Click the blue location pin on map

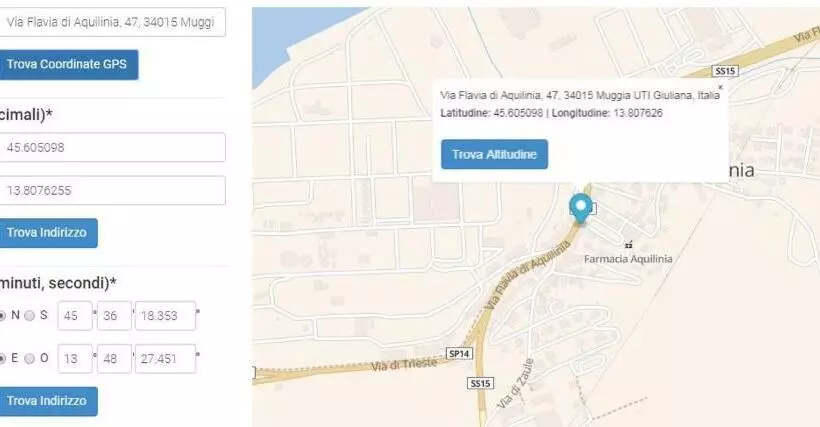[579, 207]
